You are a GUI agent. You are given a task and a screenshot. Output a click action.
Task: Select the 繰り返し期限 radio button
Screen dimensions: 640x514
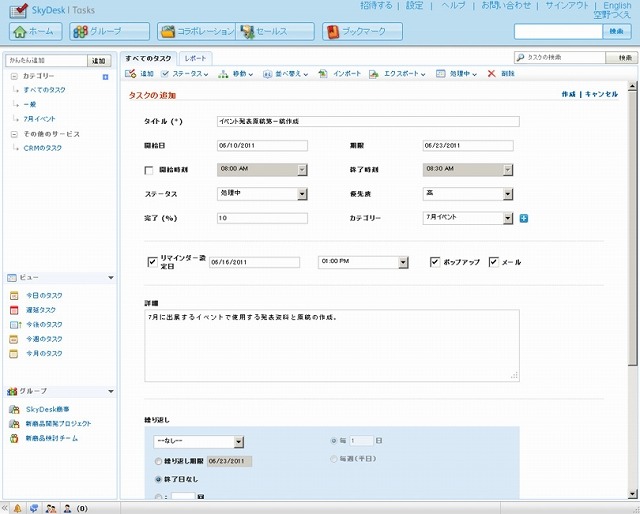click(158, 461)
